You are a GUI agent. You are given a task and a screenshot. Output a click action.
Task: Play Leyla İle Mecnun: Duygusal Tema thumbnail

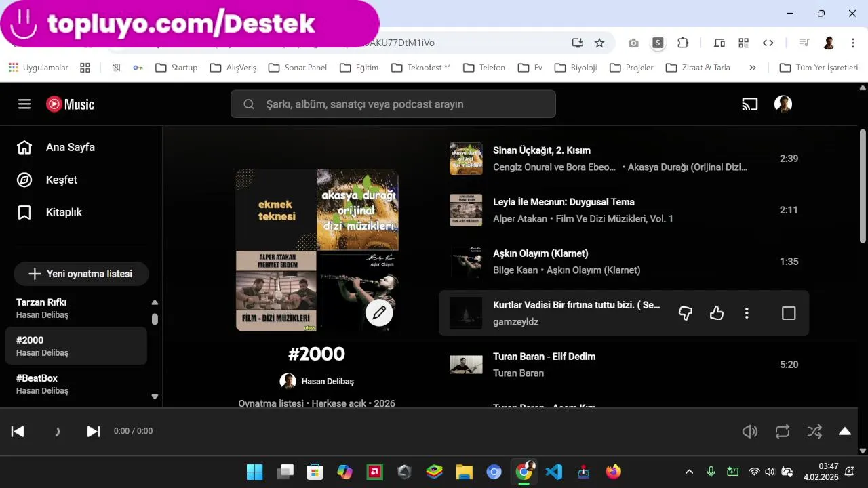coord(466,210)
